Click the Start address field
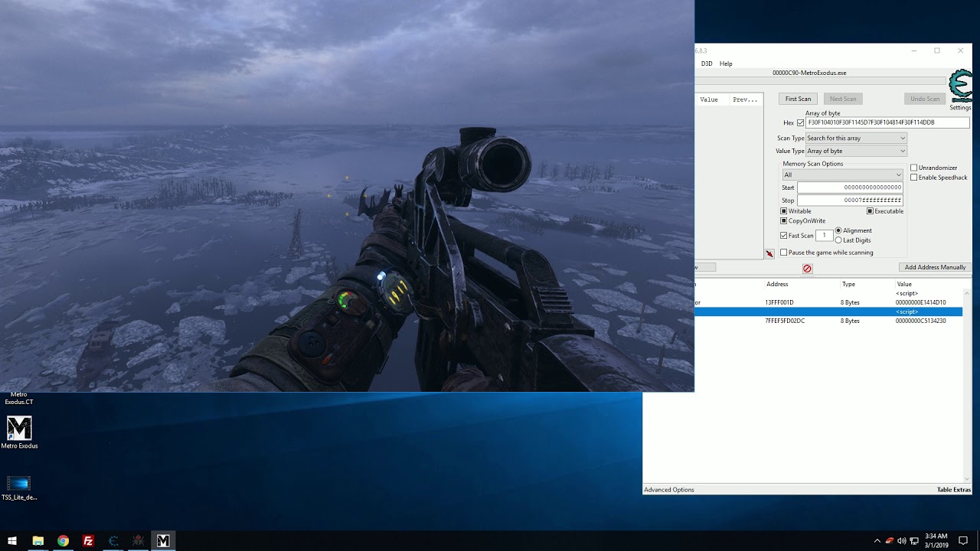 click(x=850, y=187)
